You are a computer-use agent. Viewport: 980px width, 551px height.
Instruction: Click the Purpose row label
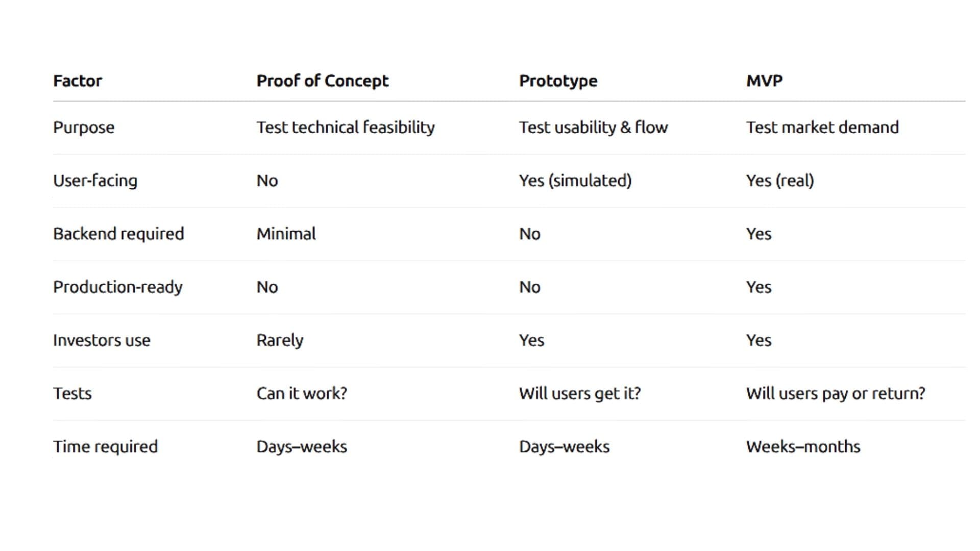(84, 128)
